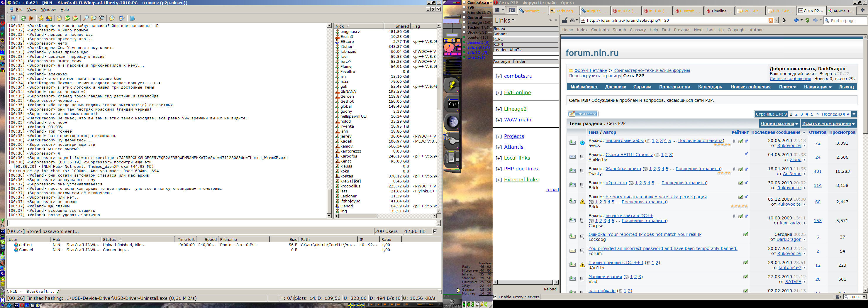Expand the Techie (5/12) group
The width and height of the screenshot is (868, 308).
click(x=464, y=28)
